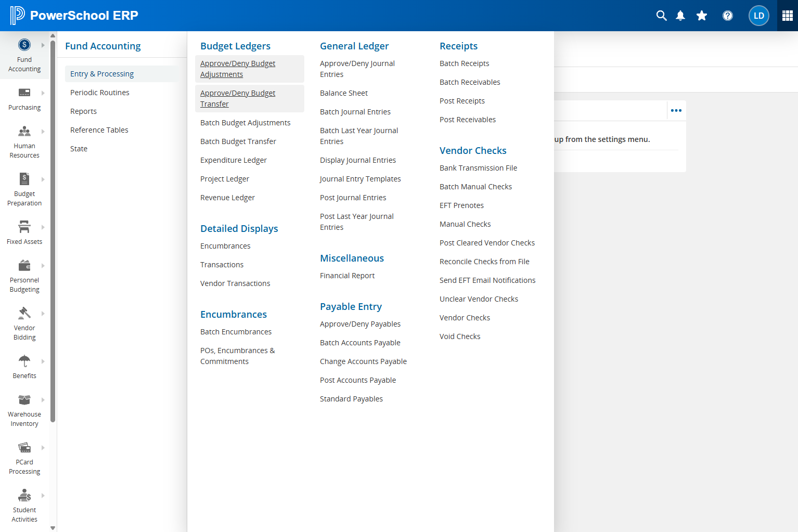The image size is (798, 532).
Task: Open the help question mark icon
Action: [728, 16]
